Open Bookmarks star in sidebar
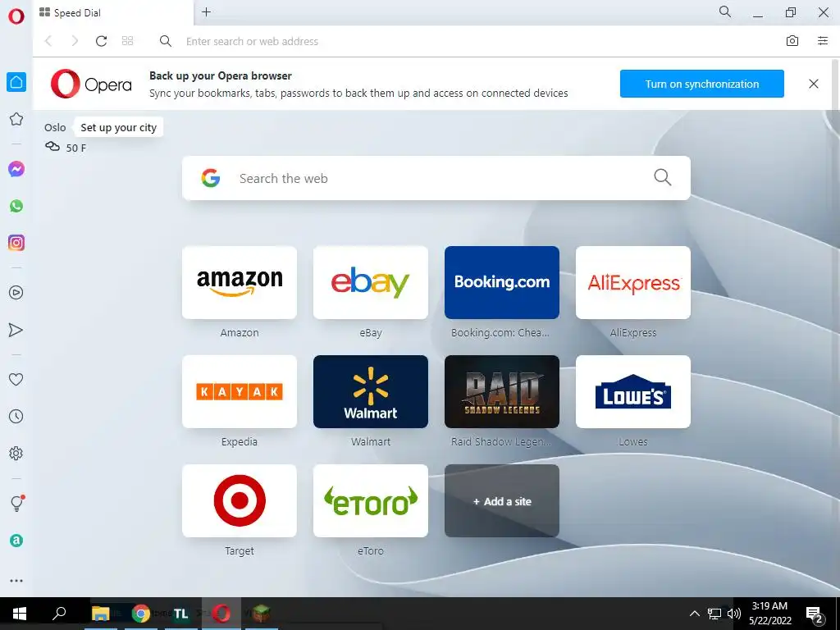840x630 pixels. [16, 119]
